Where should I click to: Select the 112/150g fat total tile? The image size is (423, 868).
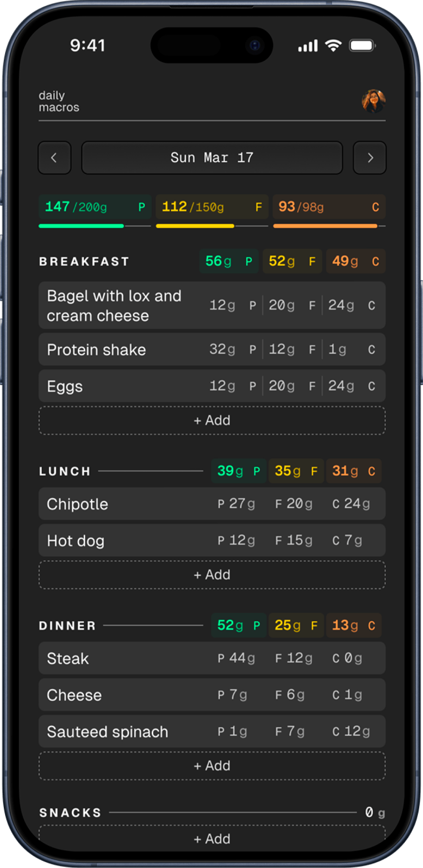(212, 207)
